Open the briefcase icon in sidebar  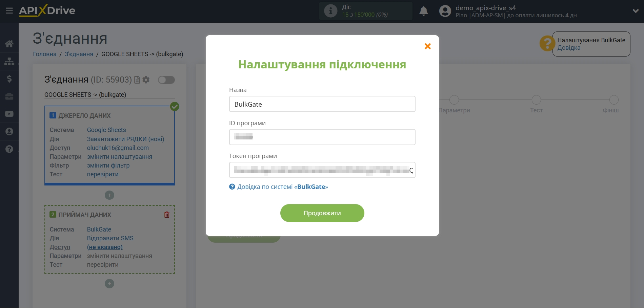(9, 96)
